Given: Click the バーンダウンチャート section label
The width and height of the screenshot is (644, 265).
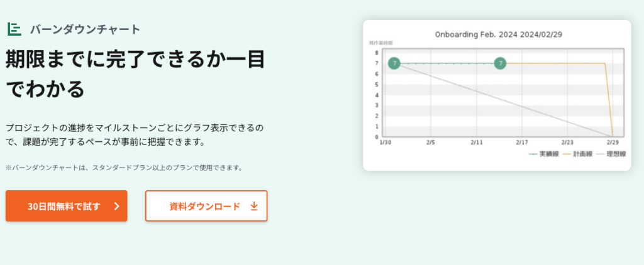Looking at the screenshot, I should (x=85, y=29).
